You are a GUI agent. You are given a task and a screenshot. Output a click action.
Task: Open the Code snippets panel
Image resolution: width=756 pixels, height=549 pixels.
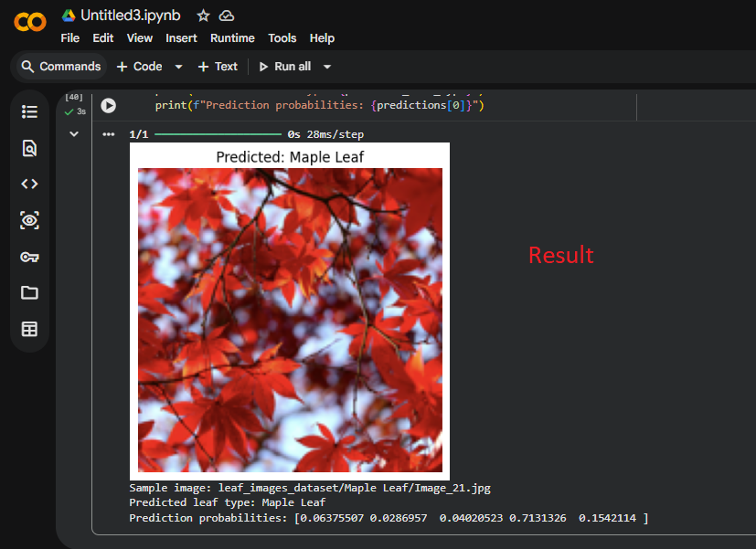[29, 184]
